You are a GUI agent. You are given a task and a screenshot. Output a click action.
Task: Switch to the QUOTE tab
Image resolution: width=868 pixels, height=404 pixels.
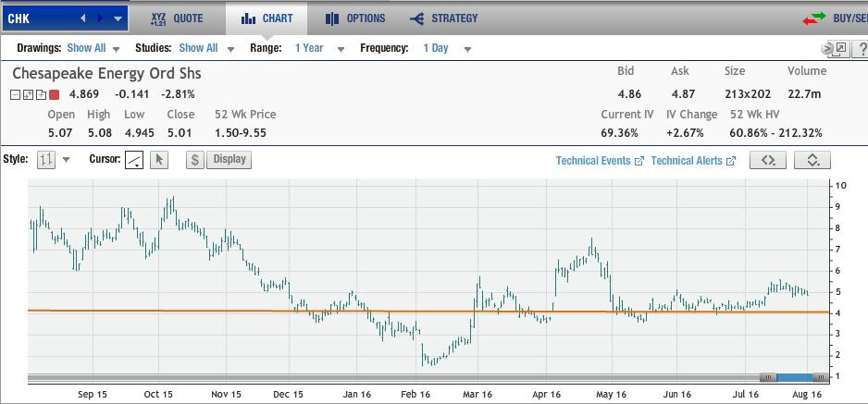coord(177,18)
